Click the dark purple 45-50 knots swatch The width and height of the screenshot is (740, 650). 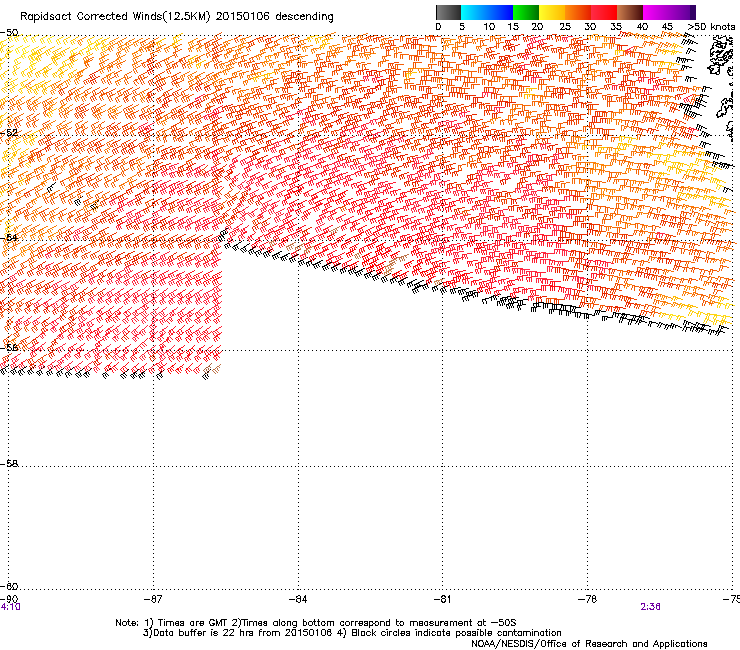pyautogui.click(x=682, y=12)
